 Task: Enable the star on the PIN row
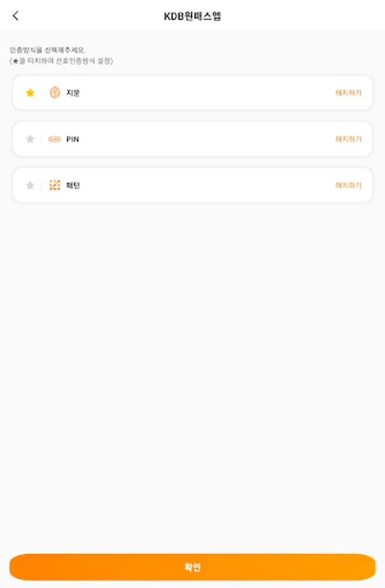click(x=29, y=139)
